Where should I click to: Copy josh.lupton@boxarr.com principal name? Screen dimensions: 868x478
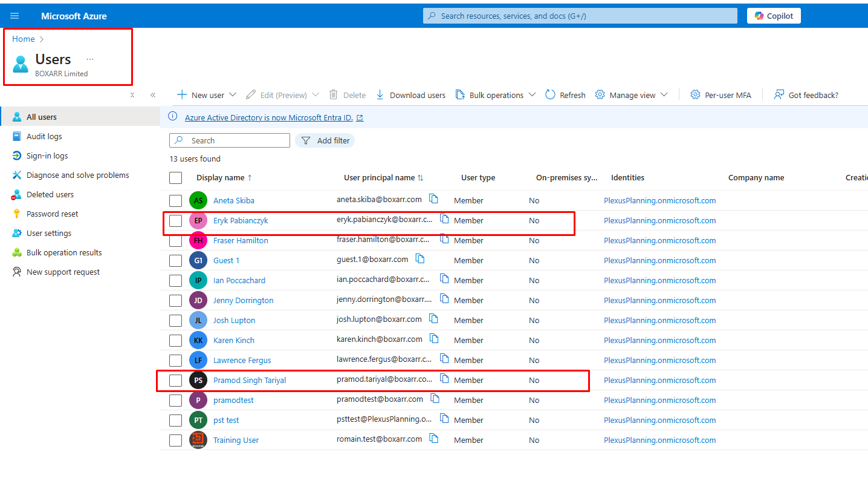tap(433, 318)
